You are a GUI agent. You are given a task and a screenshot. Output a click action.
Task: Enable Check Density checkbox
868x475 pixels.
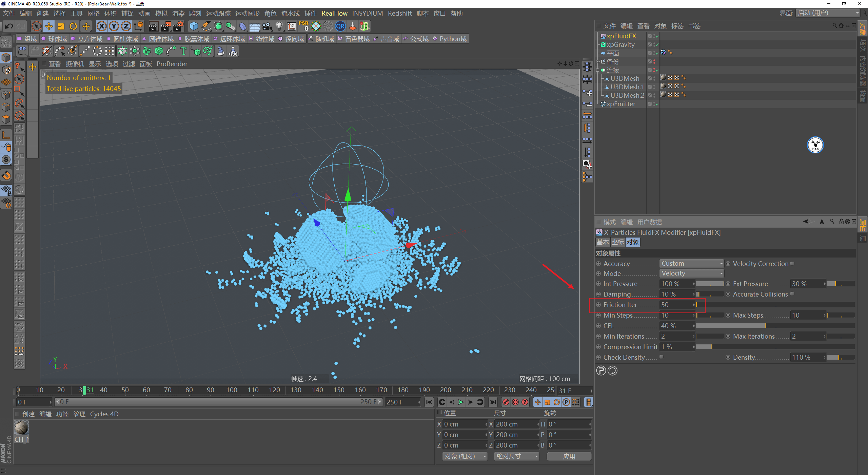[662, 357]
